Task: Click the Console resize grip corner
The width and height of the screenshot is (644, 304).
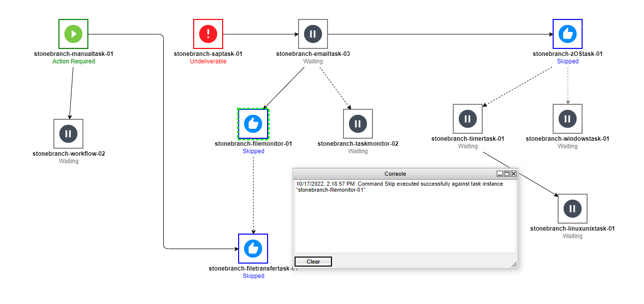Action: click(514, 265)
